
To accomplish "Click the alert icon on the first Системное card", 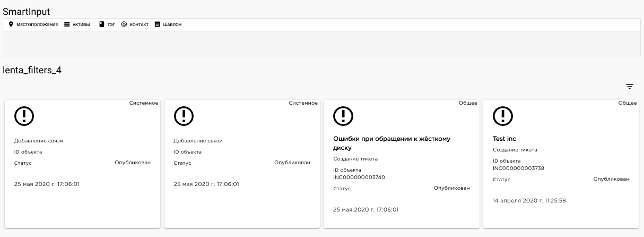I will [x=24, y=116].
